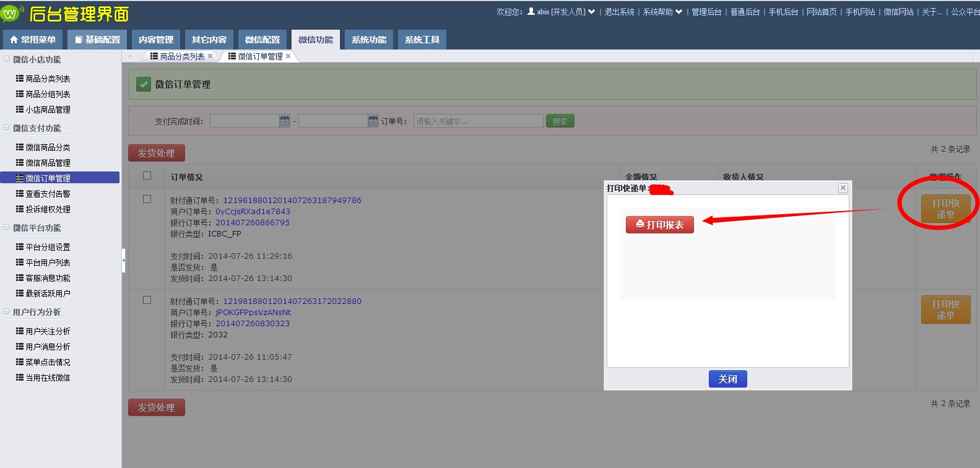Collapse the 微信小店功能 sidebar section
Viewport: 980px width, 468px height.
(x=7, y=59)
